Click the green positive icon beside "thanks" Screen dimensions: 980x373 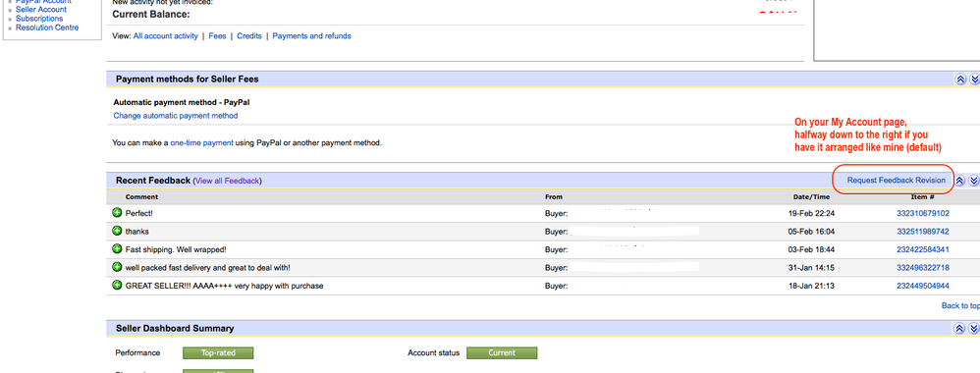tap(117, 232)
